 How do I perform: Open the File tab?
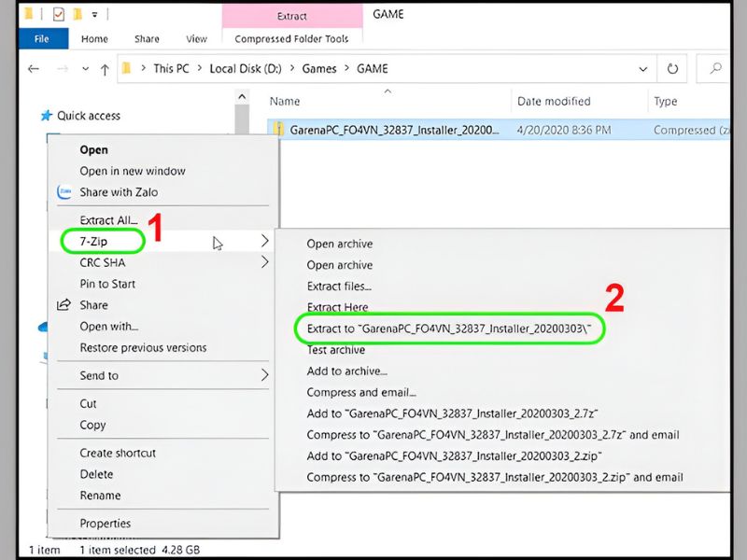(41, 39)
